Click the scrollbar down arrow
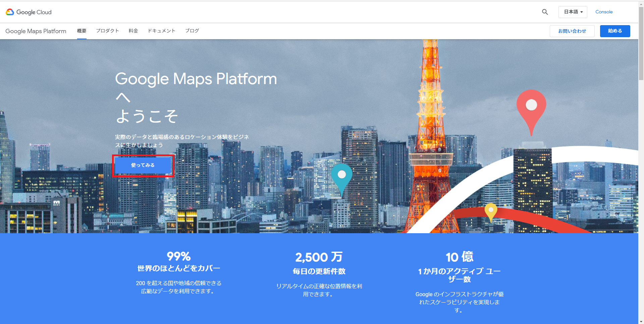 [x=641, y=321]
